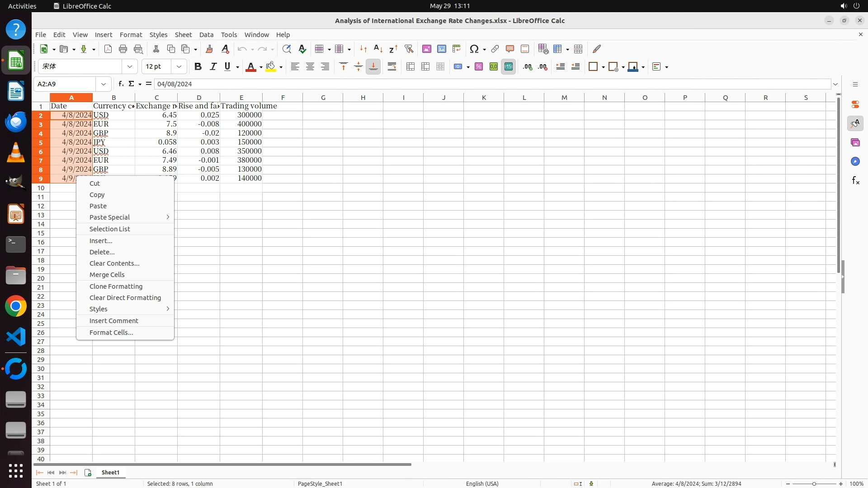Click the Format as Percent icon
Image resolution: width=868 pixels, height=488 pixels.
tap(479, 67)
